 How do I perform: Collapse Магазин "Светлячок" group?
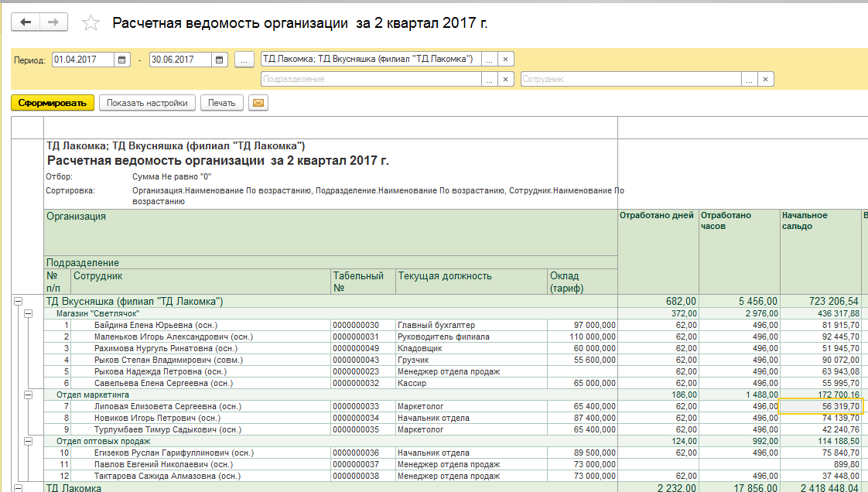pyautogui.click(x=28, y=314)
